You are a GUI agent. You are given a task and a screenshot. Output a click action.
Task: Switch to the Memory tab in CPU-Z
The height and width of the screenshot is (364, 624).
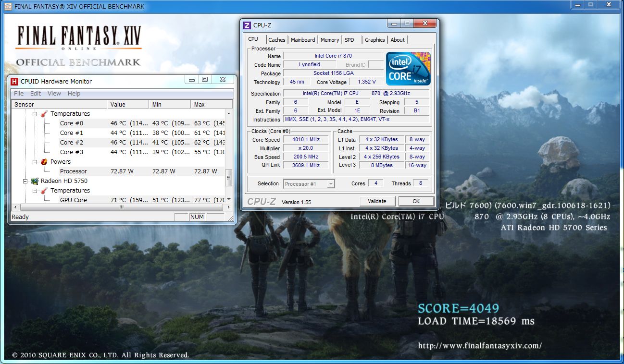330,40
